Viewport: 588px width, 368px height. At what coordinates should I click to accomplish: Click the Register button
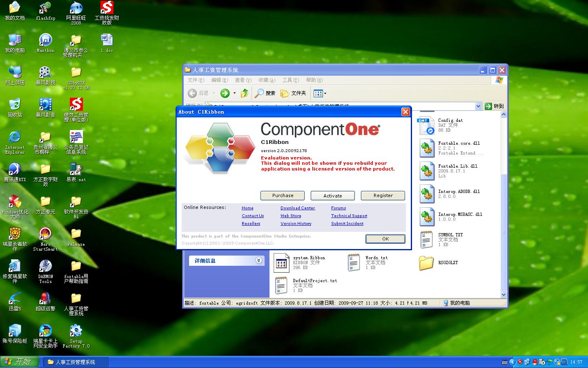point(383,195)
